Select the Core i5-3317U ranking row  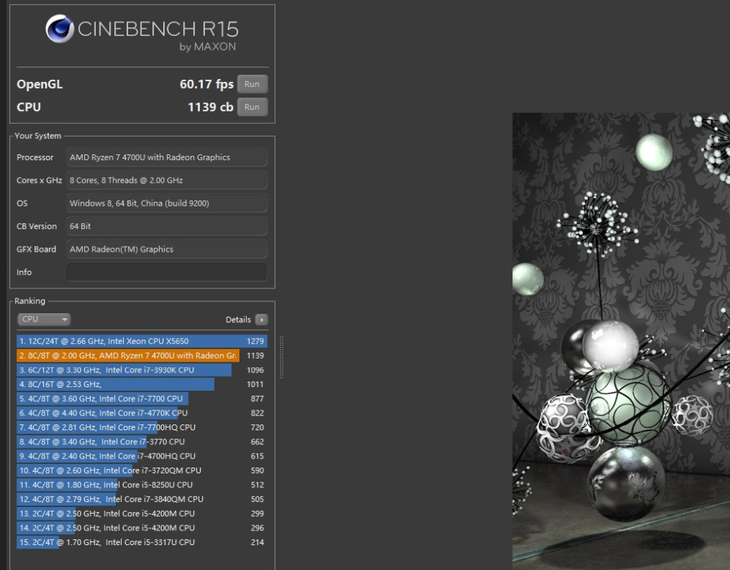tap(140, 542)
